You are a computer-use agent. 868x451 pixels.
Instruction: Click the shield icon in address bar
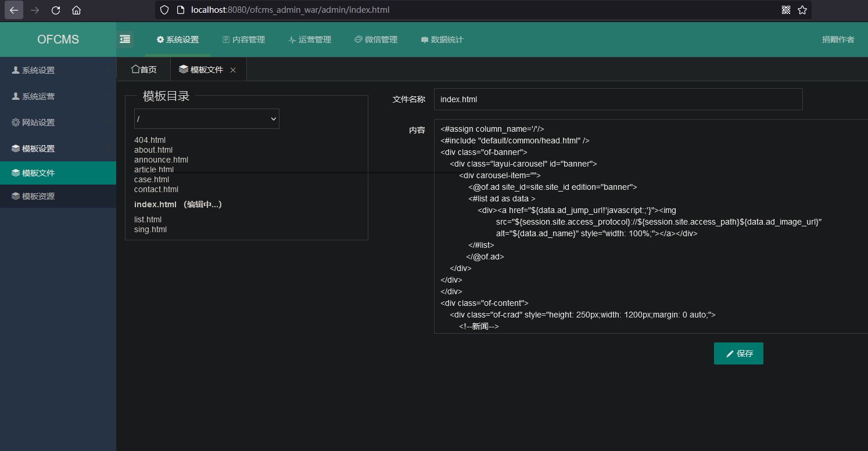(x=164, y=10)
